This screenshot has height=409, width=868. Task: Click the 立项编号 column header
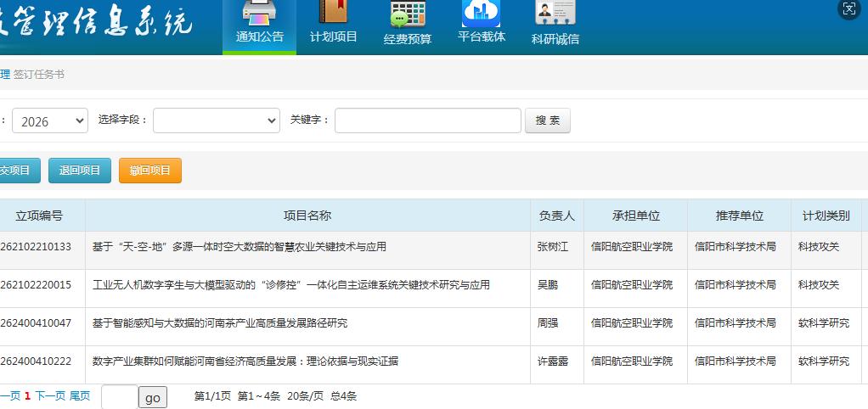pos(39,216)
